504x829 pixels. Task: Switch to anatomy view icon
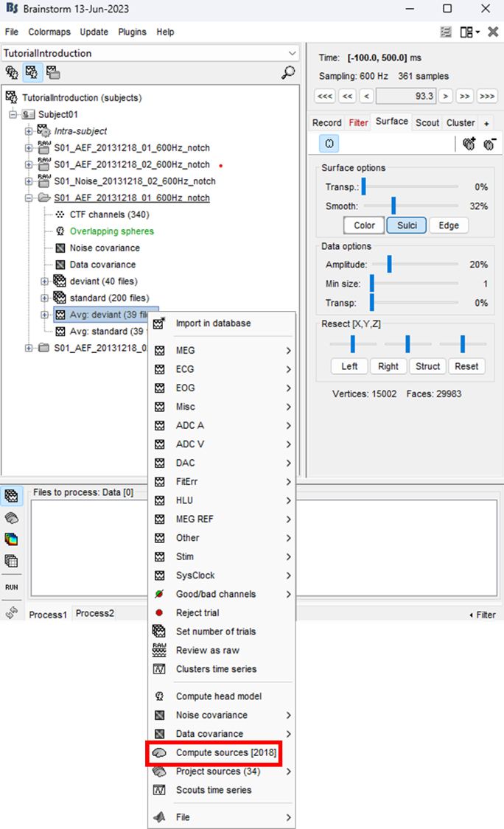coord(12,72)
